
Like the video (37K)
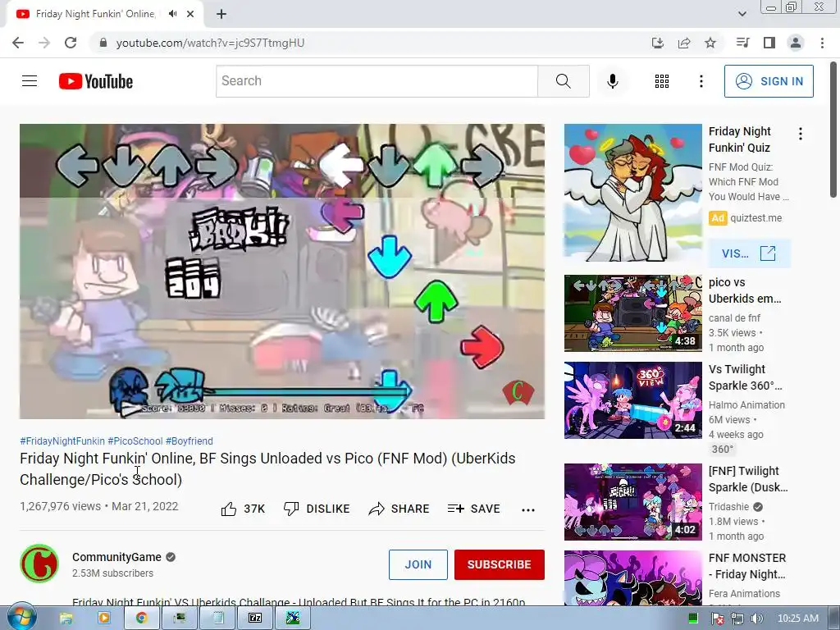pos(243,509)
